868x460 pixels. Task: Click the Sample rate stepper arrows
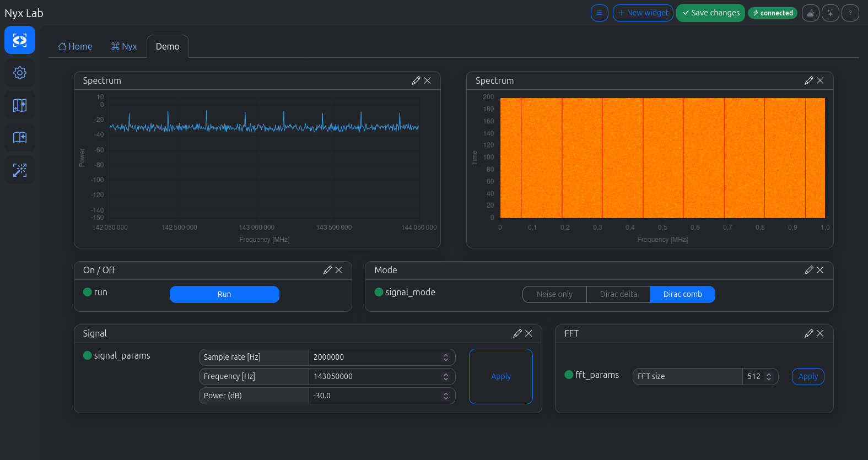pos(446,357)
